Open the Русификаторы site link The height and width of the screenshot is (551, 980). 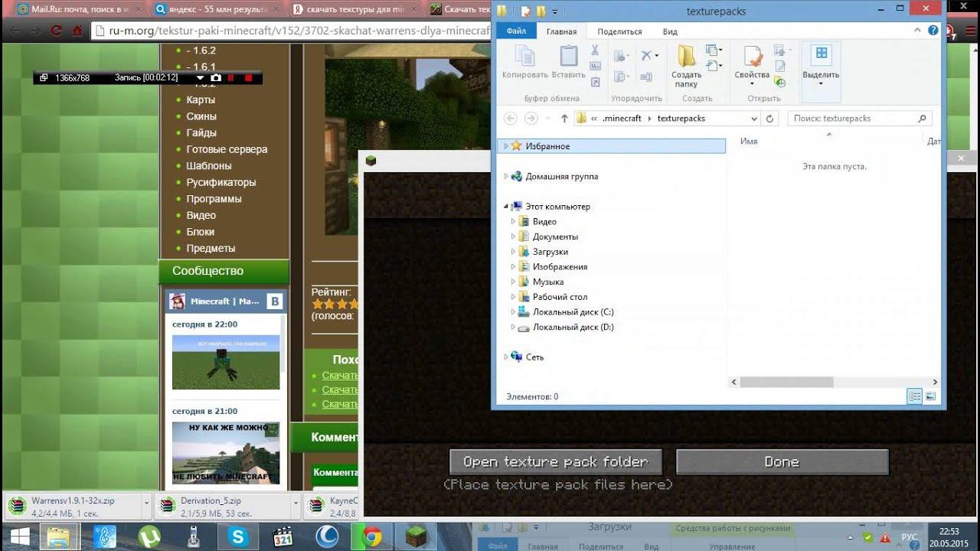(x=221, y=182)
